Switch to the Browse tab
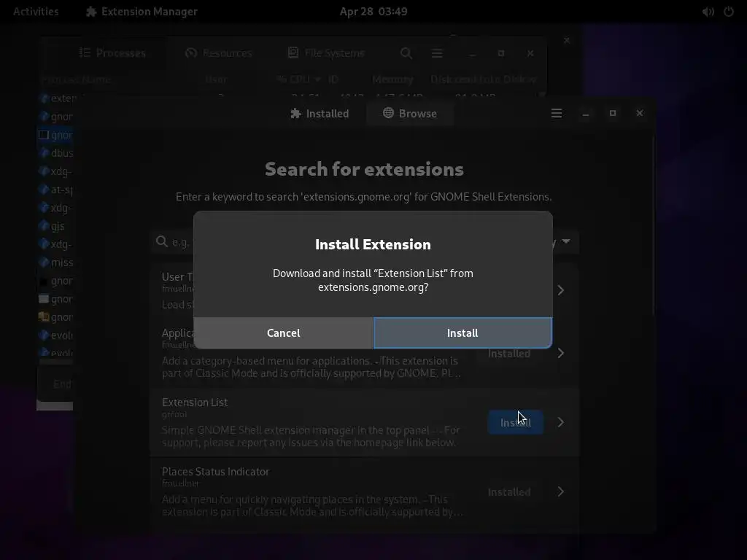 (410, 113)
